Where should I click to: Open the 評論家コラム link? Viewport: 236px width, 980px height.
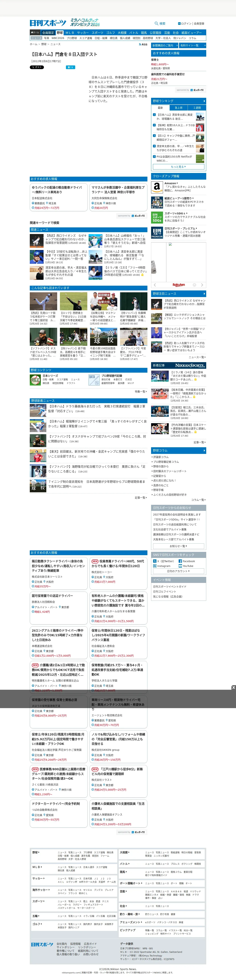[x=161, y=457]
